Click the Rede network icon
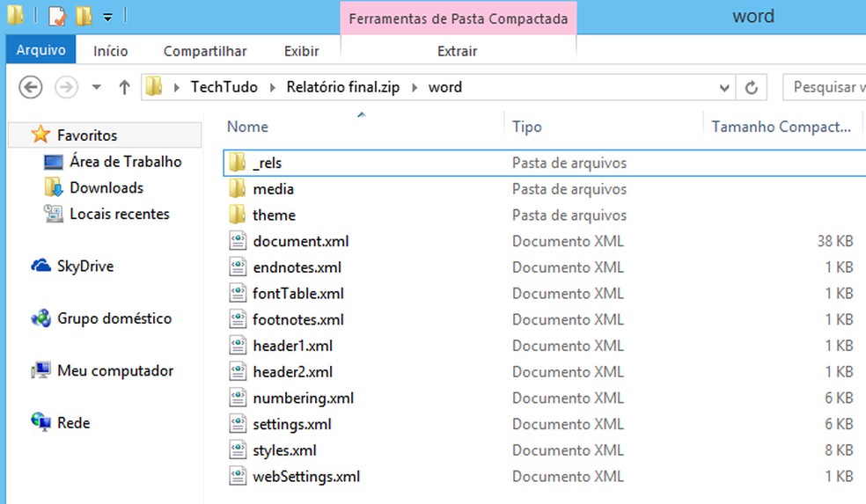The height and width of the screenshot is (504, 866). (40, 423)
